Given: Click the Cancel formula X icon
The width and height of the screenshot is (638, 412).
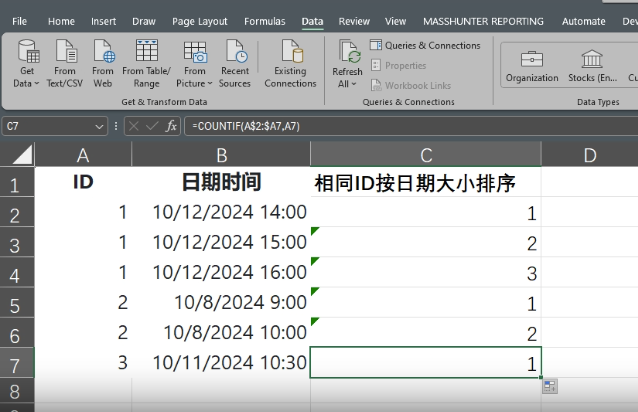Looking at the screenshot, I should tap(133, 126).
